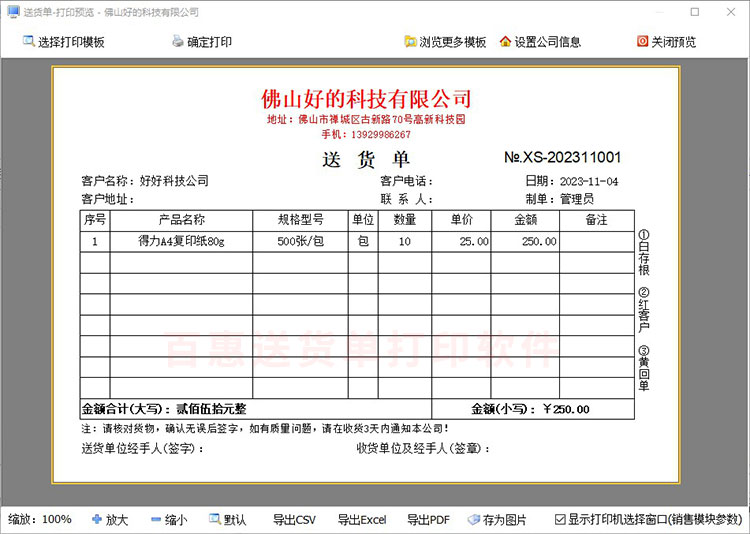
Task: Click the 金额 column header
Action: 526,220
